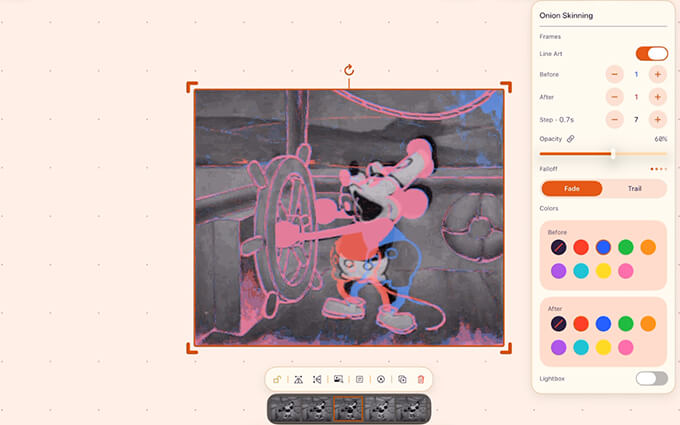Click the Onion Skinning panel title
Image resolution: width=680 pixels, height=425 pixels.
coord(566,15)
